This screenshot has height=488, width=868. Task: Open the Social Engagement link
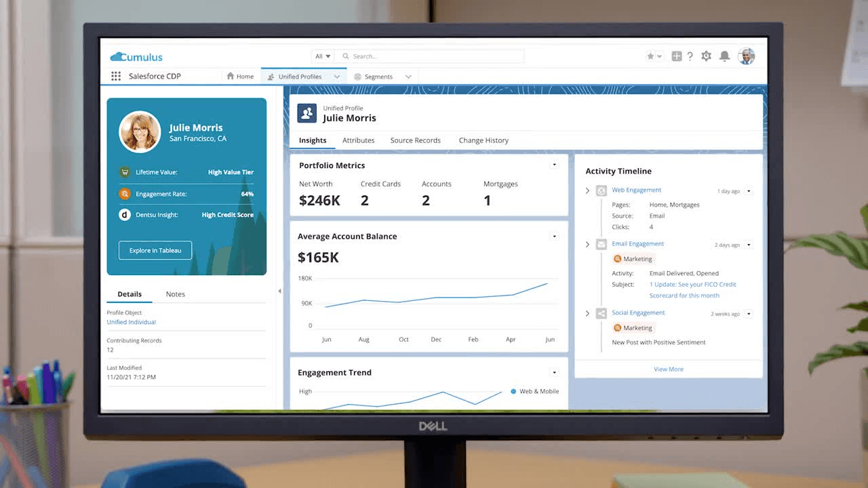pos(638,313)
